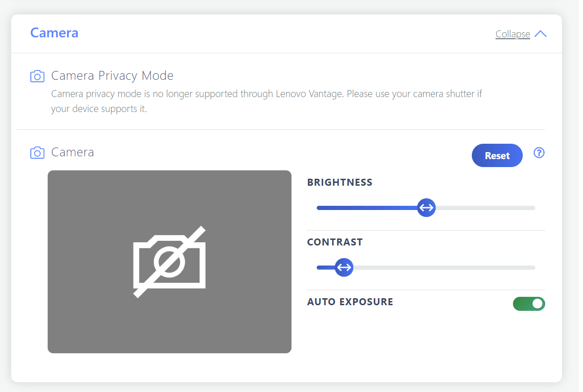
Task: Click the camera icon beside Camera Privacy Mode
Action: [37, 76]
